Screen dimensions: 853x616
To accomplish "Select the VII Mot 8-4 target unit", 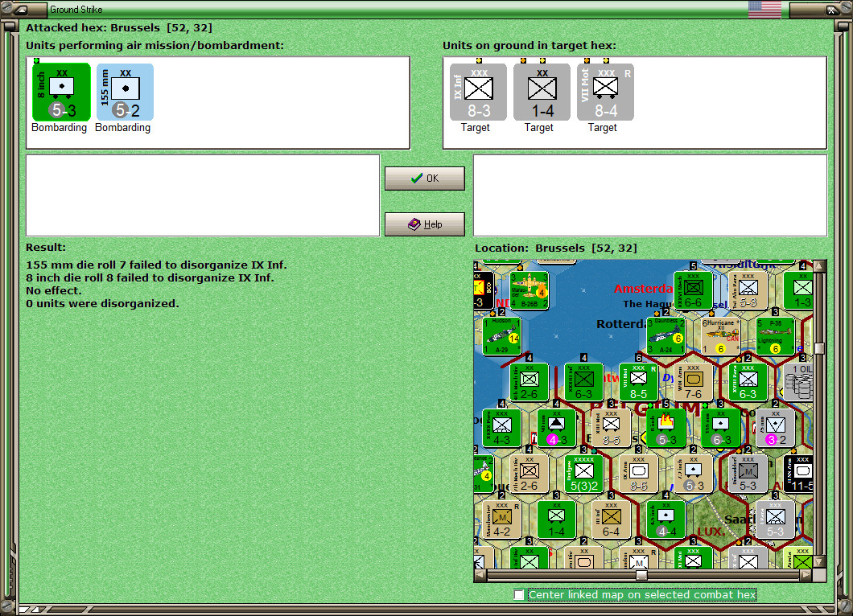I will 605,92.
